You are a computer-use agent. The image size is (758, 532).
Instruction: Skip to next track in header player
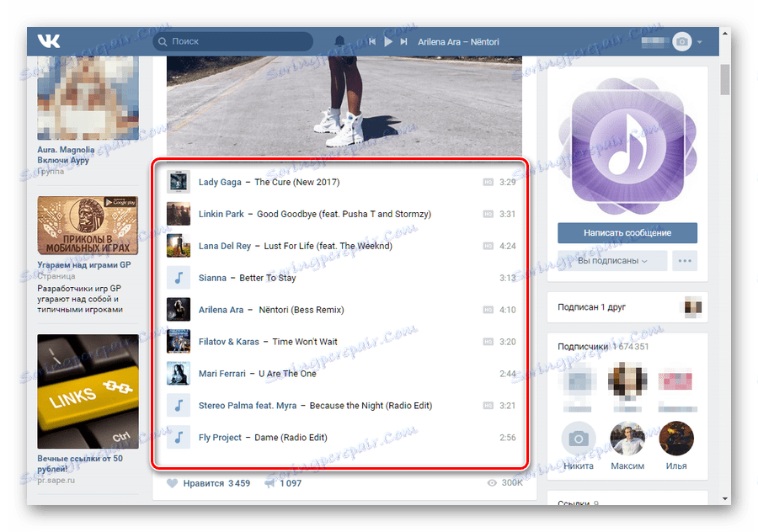(403, 41)
